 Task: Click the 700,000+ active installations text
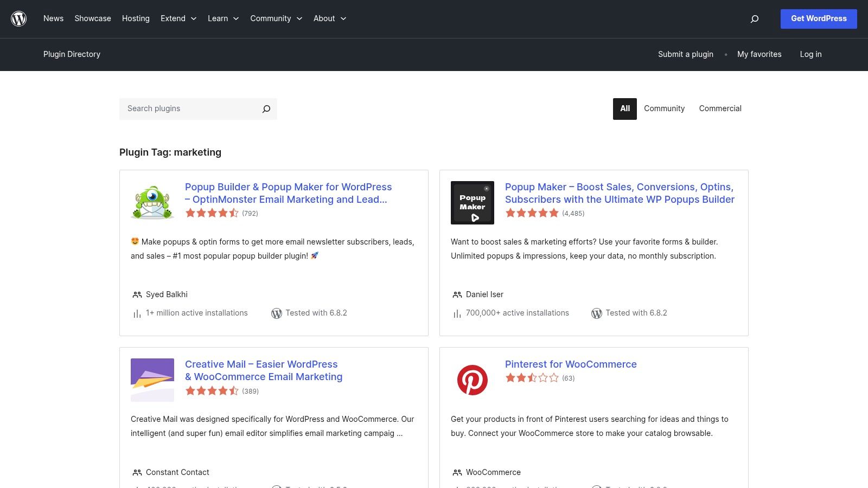click(518, 313)
